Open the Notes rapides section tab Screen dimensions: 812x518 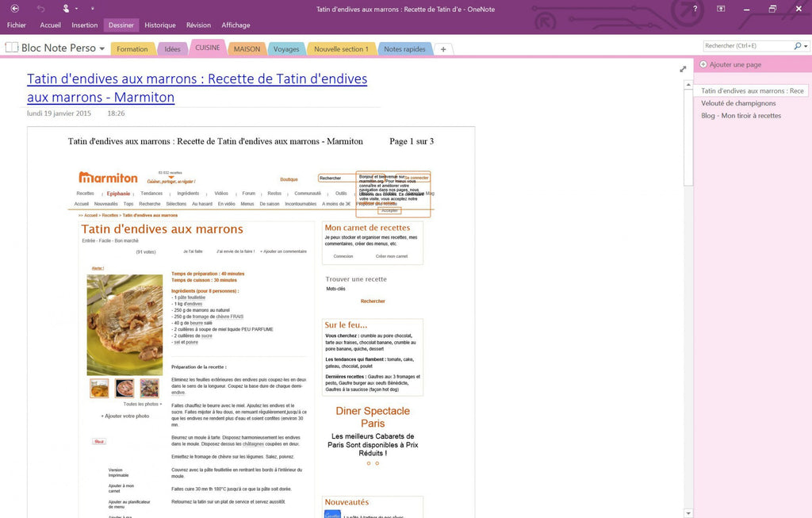(405, 49)
